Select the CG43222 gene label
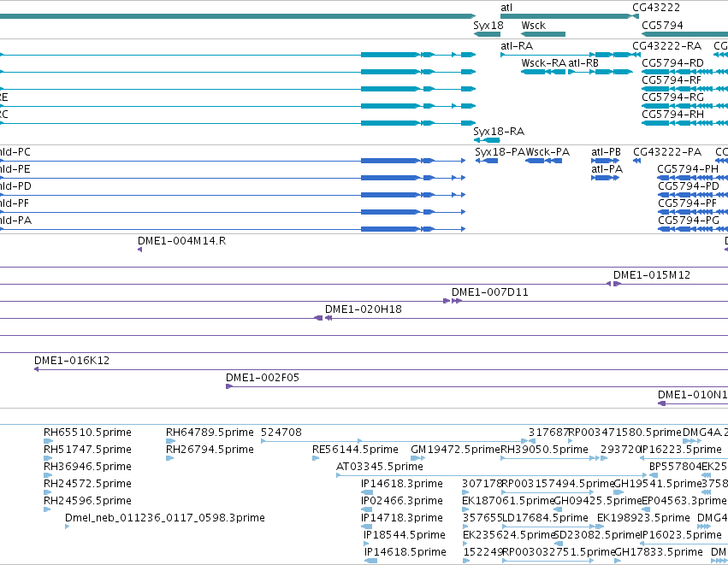 (x=655, y=8)
